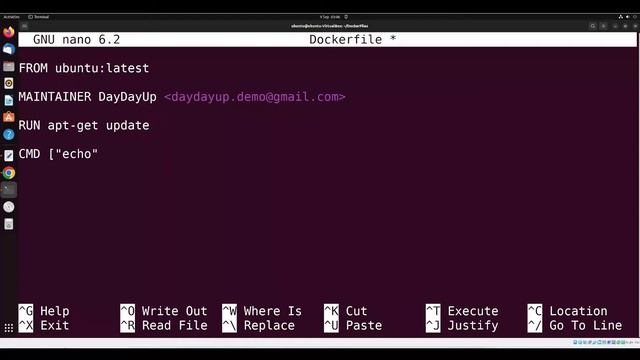The height and width of the screenshot is (360, 640).
Task: Click the ^W Where Is shortcut
Action: point(262,311)
